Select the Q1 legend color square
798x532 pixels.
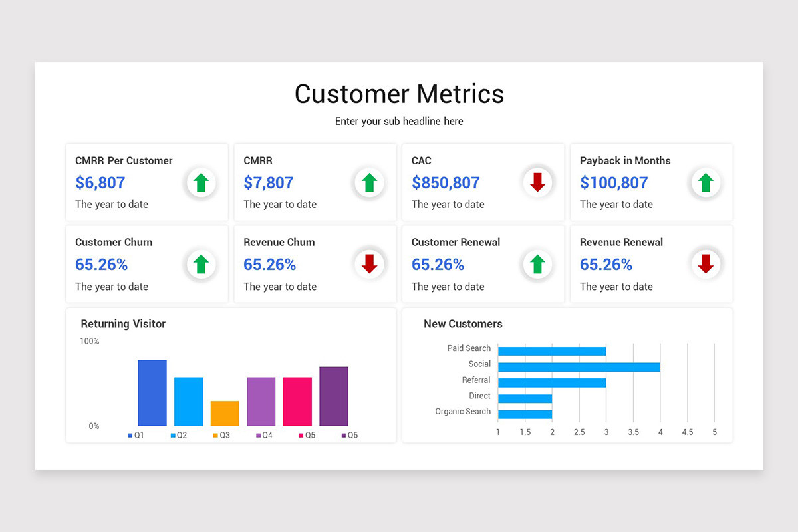(130, 436)
